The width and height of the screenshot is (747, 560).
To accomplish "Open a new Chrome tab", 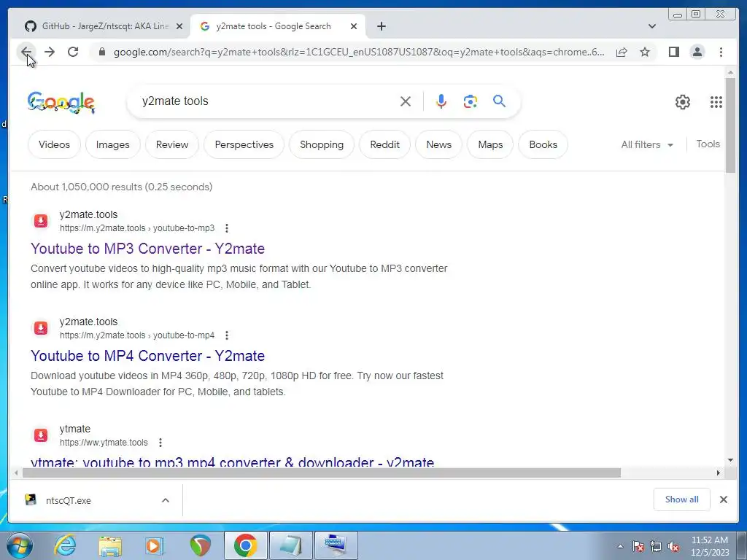I will pos(381,26).
